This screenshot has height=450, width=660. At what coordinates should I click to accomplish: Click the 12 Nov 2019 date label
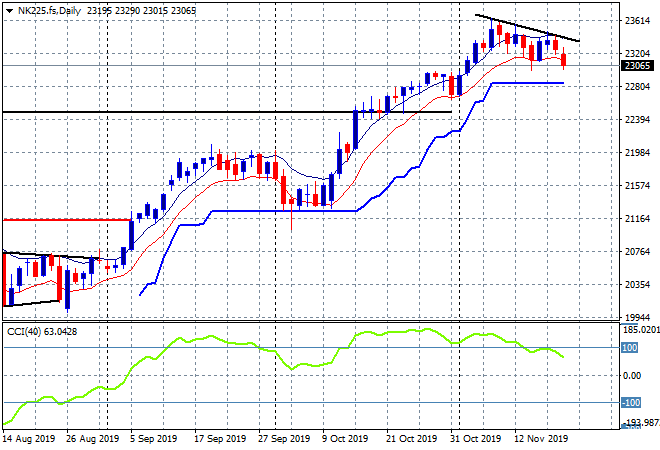pyautogui.click(x=541, y=439)
